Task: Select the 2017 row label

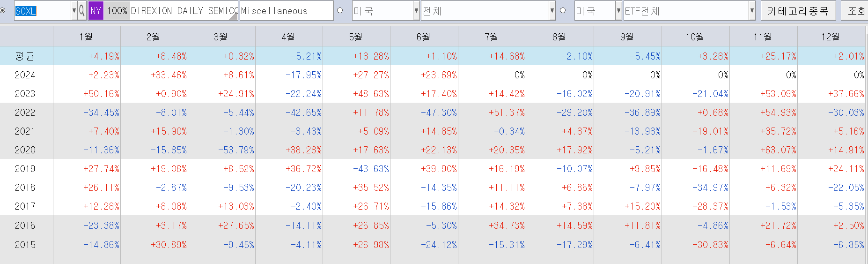Action: click(x=25, y=206)
